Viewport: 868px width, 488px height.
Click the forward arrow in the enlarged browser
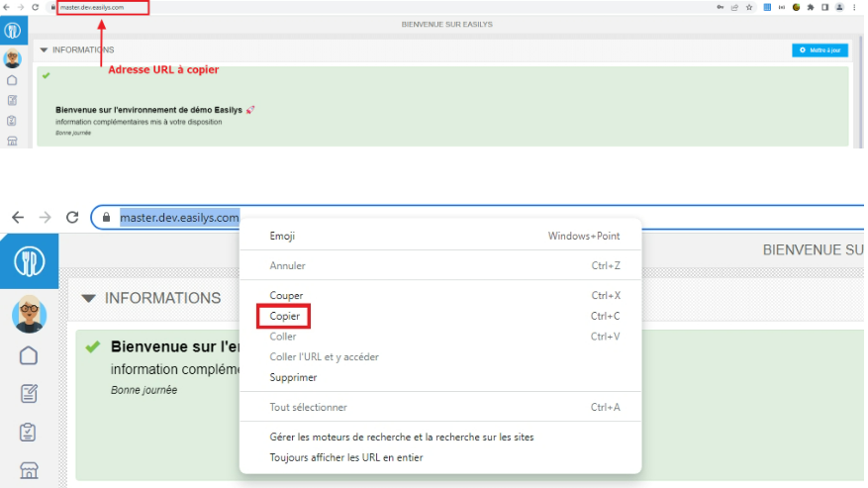pyautogui.click(x=45, y=217)
